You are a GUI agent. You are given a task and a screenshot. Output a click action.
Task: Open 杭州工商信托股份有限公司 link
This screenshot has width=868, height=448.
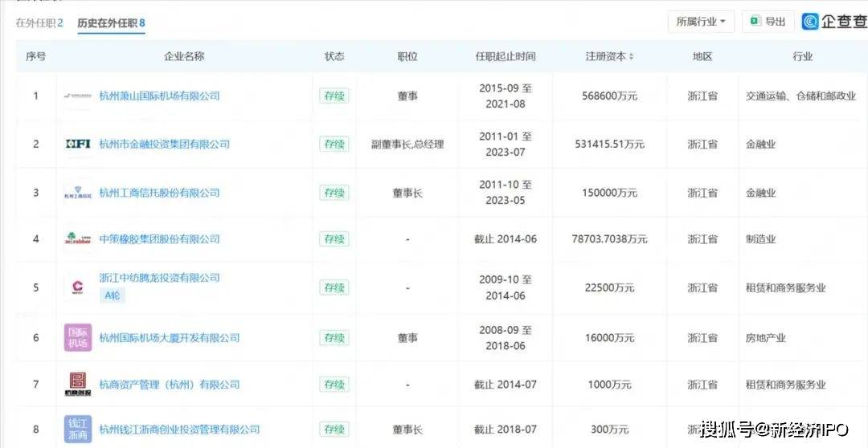click(159, 193)
